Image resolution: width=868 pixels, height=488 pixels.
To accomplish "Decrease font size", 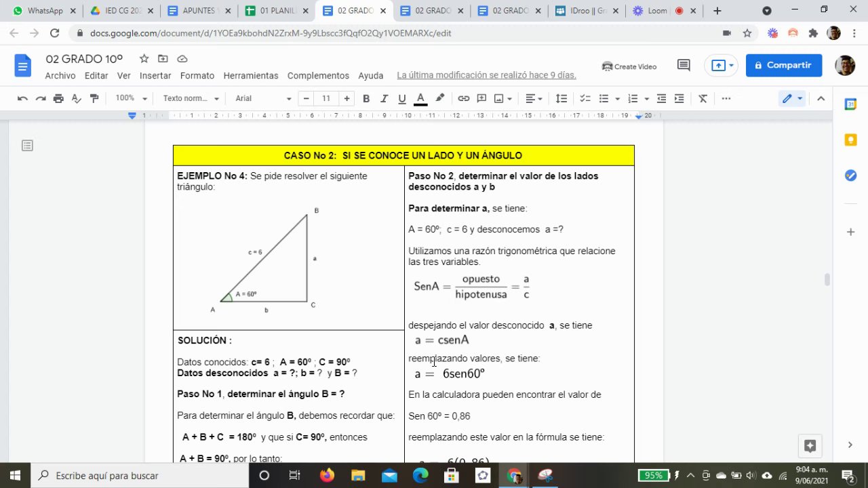I will [307, 98].
